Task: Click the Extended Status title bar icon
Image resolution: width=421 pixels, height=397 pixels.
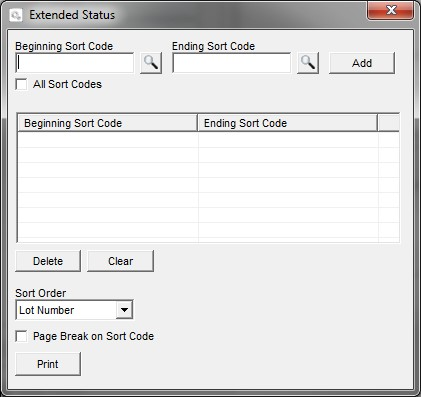Action: coord(16,15)
